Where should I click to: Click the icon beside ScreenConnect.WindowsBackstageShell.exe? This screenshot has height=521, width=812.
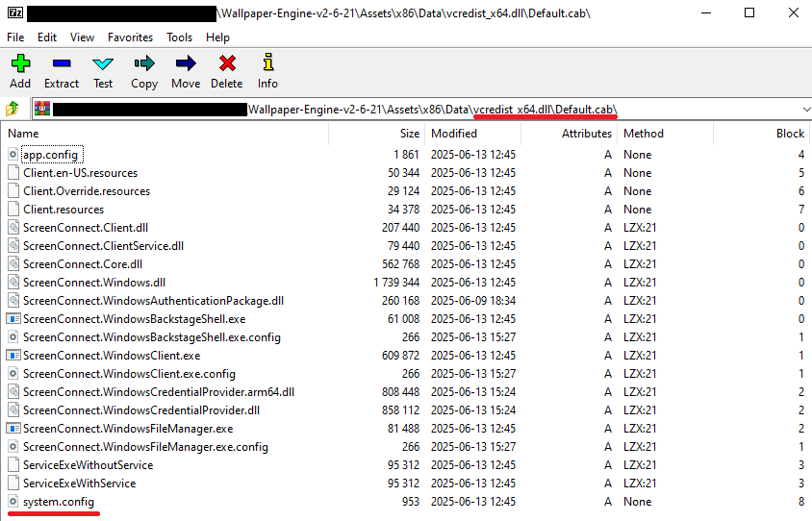13,319
